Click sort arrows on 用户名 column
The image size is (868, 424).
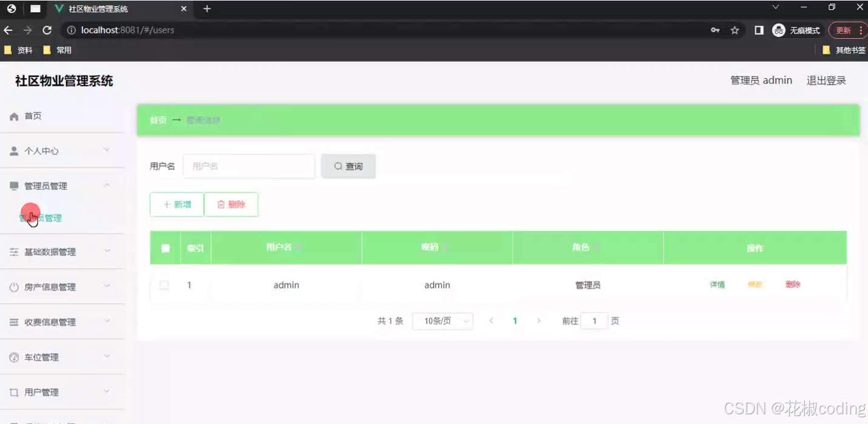tap(298, 247)
